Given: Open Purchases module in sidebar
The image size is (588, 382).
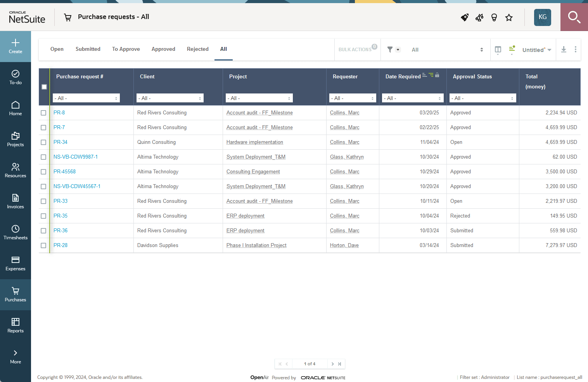Looking at the screenshot, I should pos(16,295).
